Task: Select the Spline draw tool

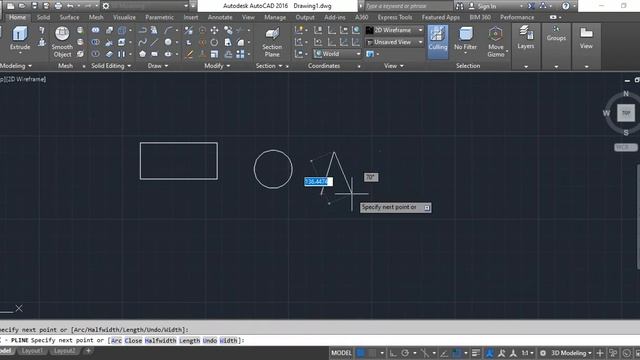Action: [142, 42]
